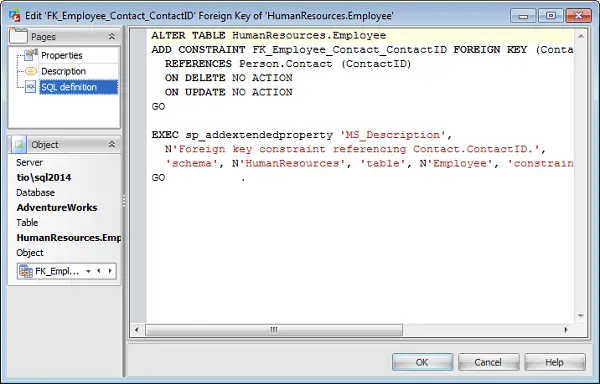Collapse the Object panel
Image resolution: width=600 pixels, height=384 pixels.
112,144
